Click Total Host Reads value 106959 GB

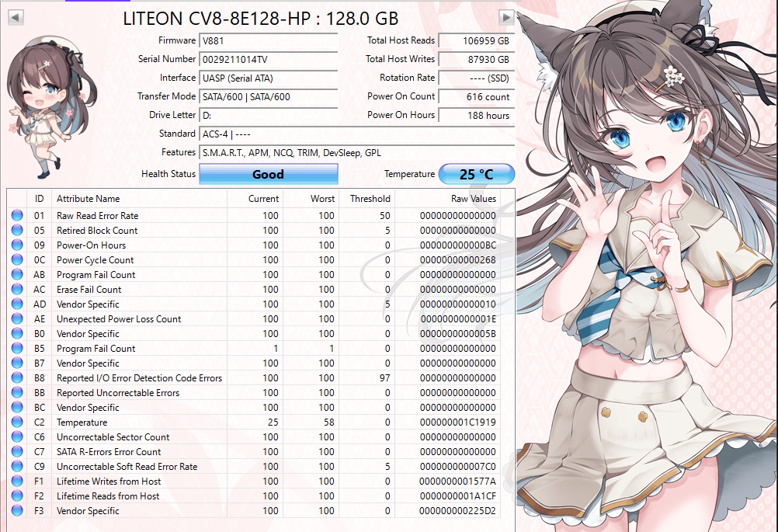pyautogui.click(x=477, y=40)
